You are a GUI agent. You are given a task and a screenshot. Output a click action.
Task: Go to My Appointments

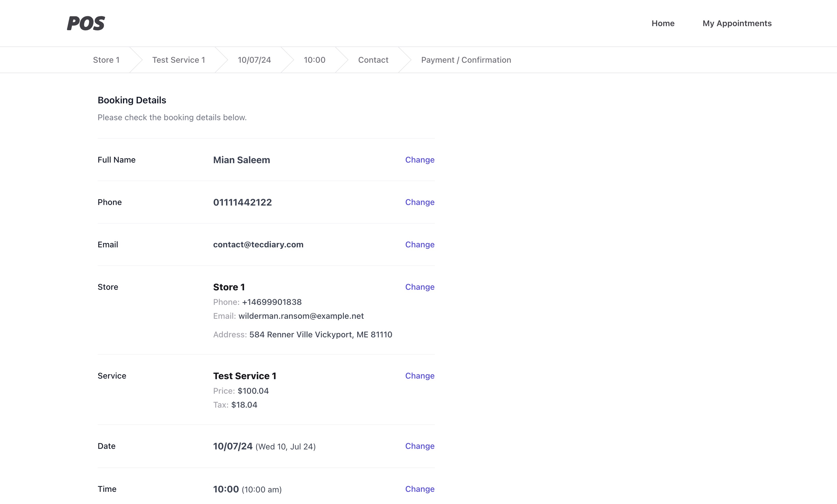point(737,24)
